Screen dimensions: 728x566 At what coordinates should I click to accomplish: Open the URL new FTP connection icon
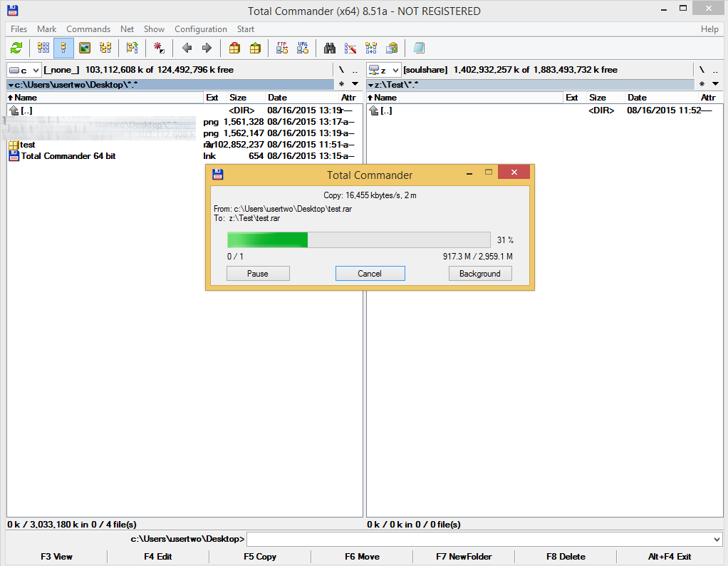click(303, 48)
